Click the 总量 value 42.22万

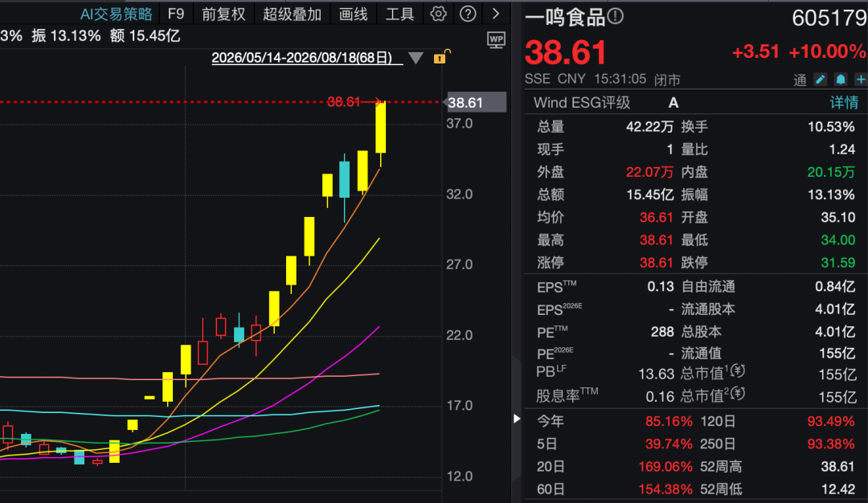point(649,127)
